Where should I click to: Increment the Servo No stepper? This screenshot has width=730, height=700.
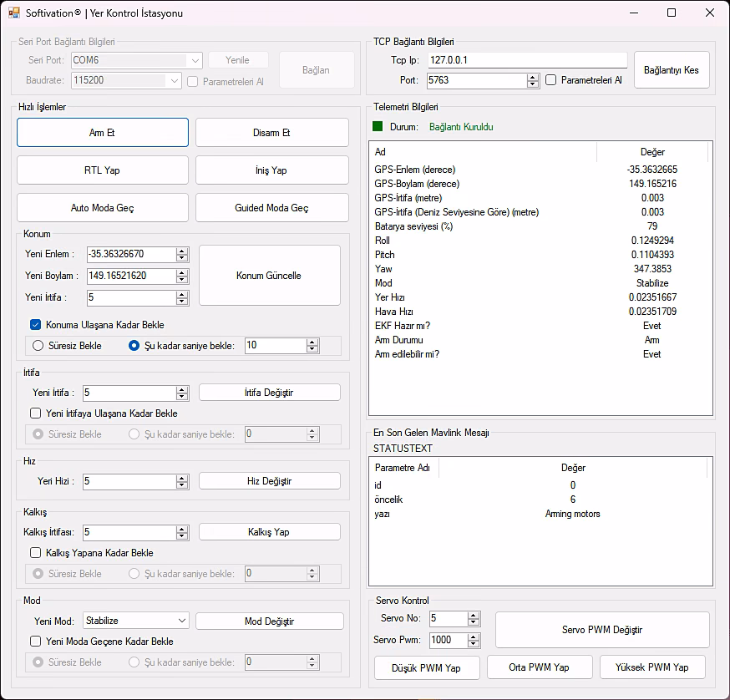(x=474, y=616)
